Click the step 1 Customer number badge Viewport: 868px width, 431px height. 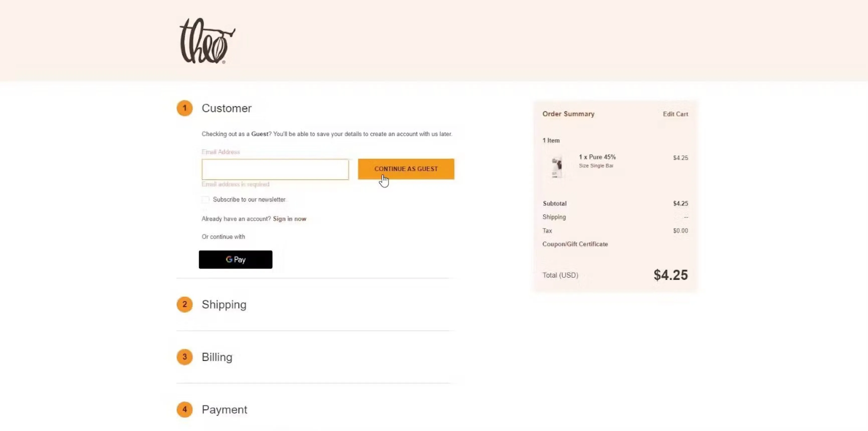tap(184, 108)
